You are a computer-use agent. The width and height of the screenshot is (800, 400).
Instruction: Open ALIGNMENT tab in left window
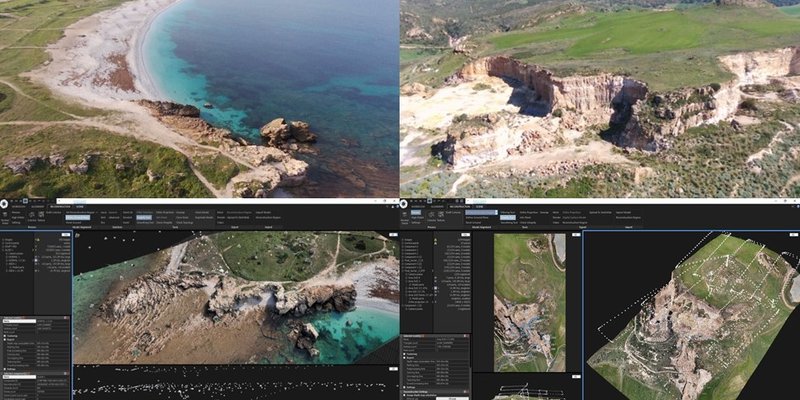tap(37, 206)
